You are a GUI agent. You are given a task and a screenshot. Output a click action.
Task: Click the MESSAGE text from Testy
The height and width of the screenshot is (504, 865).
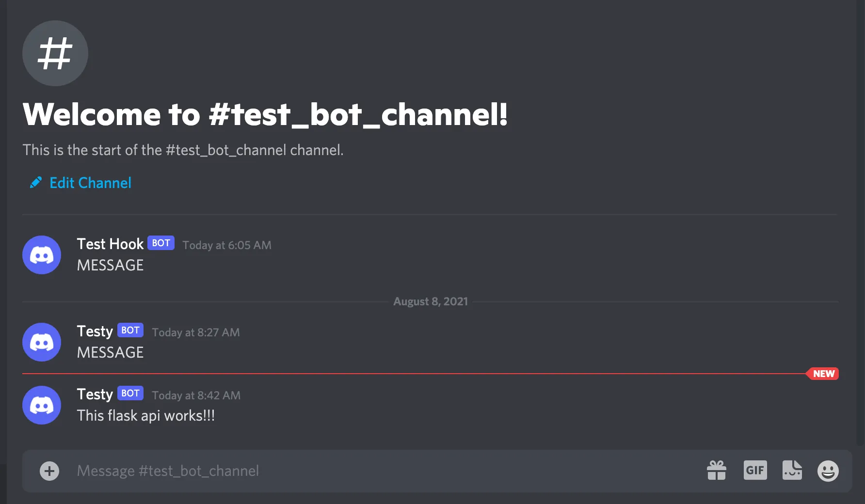pos(110,352)
